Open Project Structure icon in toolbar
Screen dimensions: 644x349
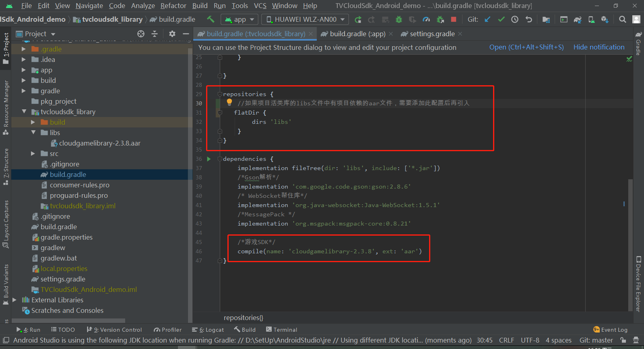pos(546,19)
